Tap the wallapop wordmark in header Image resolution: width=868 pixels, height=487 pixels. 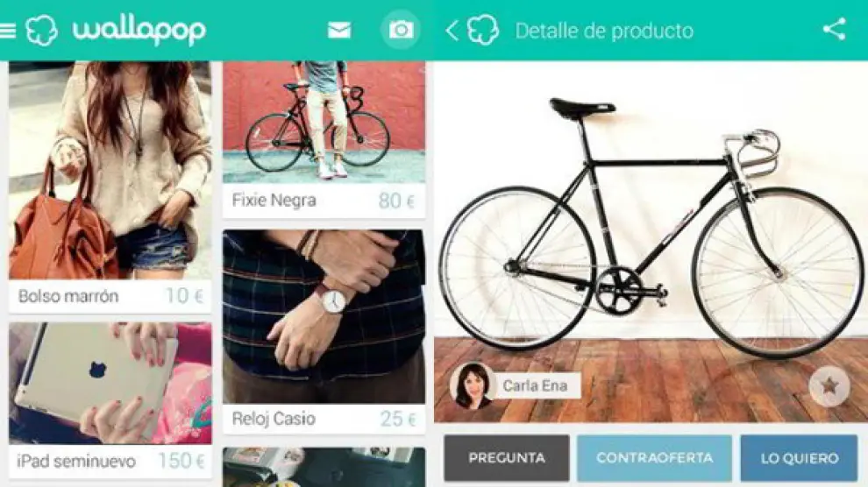click(x=139, y=31)
